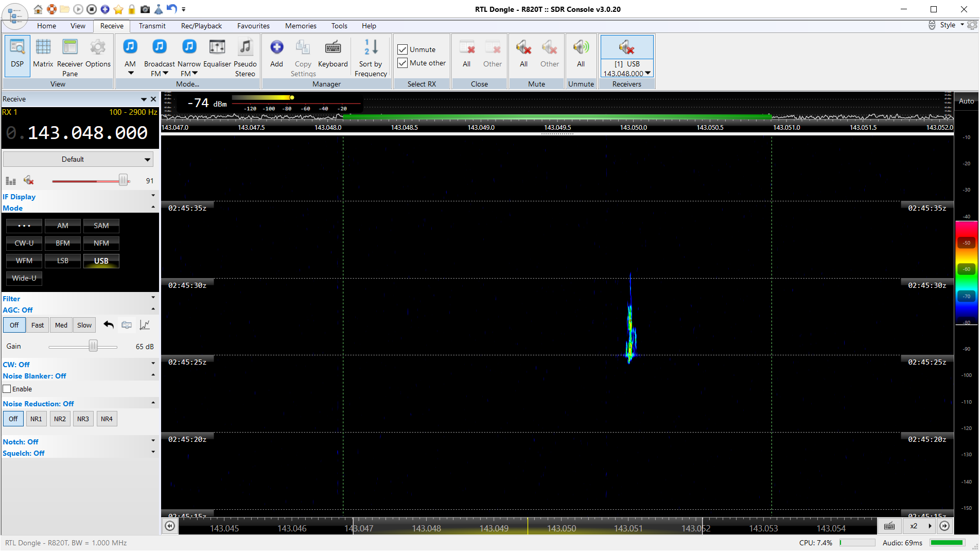980x551 pixels.
Task: Adjust the AGC Gain slider handle
Action: tap(93, 346)
